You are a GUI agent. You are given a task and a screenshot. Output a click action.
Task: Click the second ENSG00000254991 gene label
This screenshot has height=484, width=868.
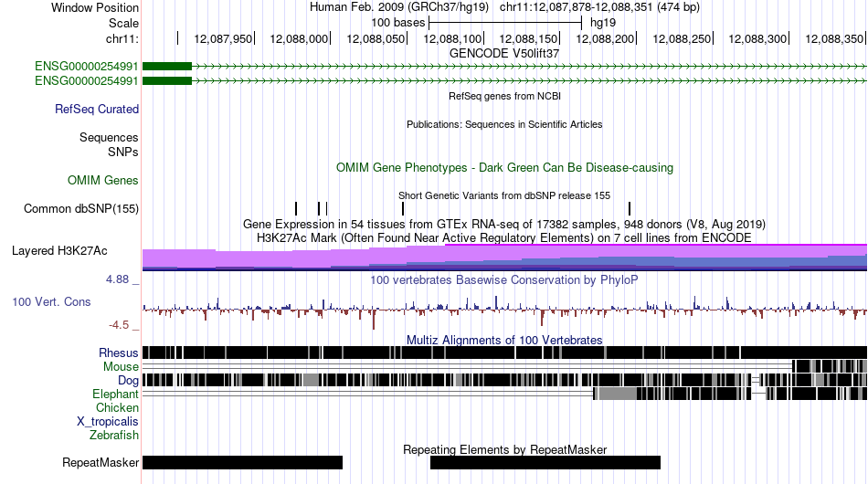pyautogui.click(x=87, y=80)
